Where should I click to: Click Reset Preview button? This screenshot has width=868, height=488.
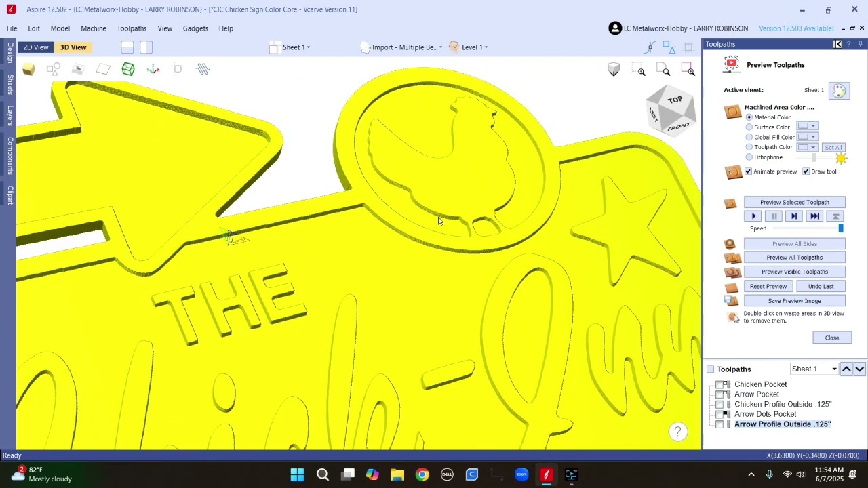pos(768,287)
